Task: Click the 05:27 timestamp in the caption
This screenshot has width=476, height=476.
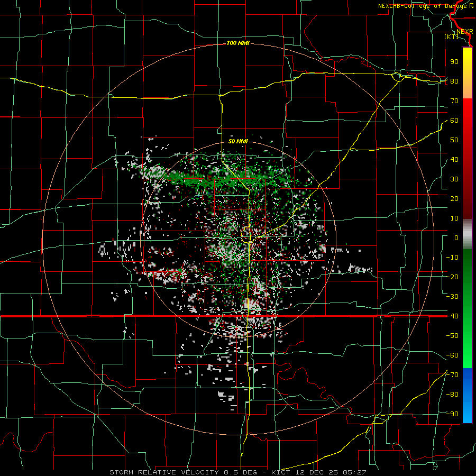Action: pyautogui.click(x=354, y=472)
